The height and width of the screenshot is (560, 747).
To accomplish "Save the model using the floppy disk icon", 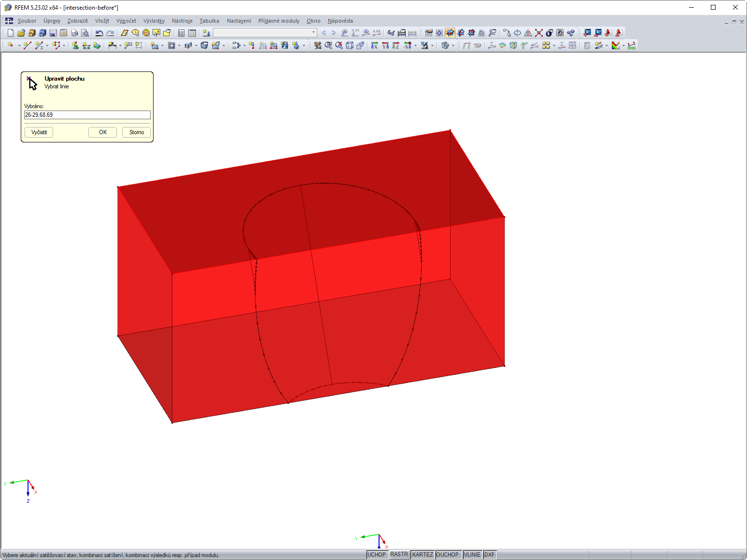I will [x=53, y=33].
